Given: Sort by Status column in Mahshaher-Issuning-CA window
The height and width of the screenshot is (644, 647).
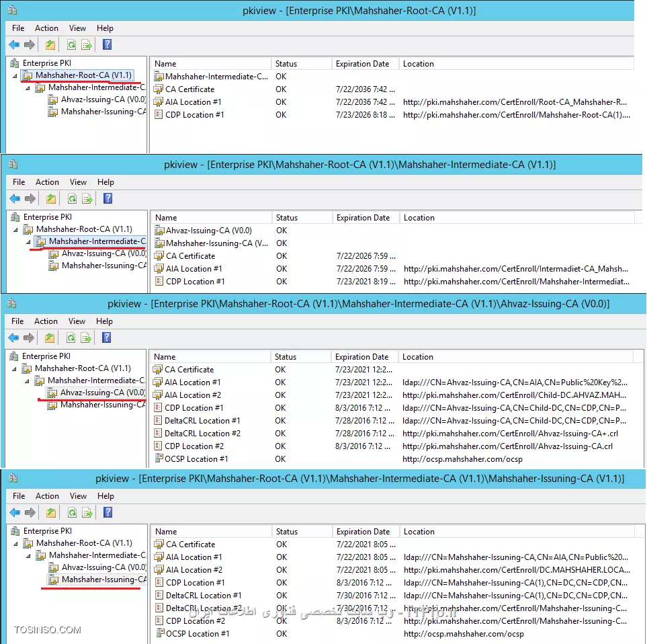Looking at the screenshot, I should (x=302, y=532).
